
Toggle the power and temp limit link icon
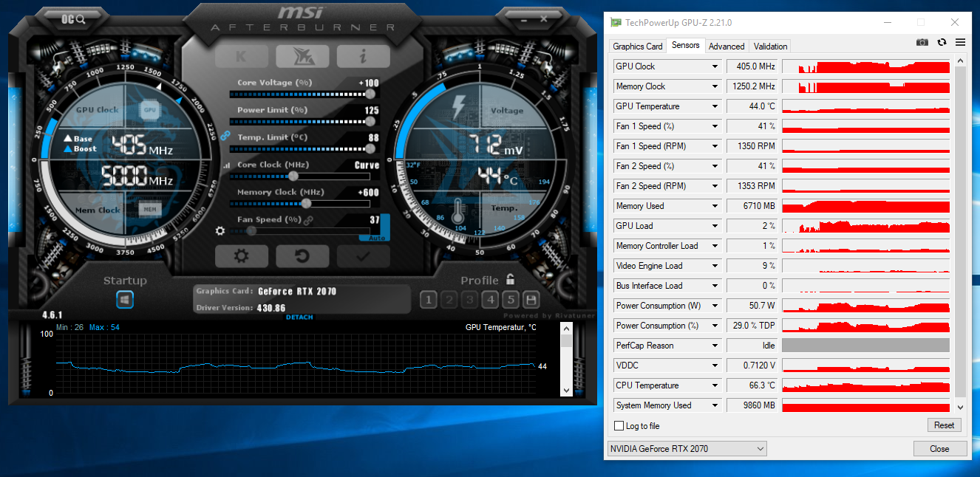pyautogui.click(x=225, y=136)
